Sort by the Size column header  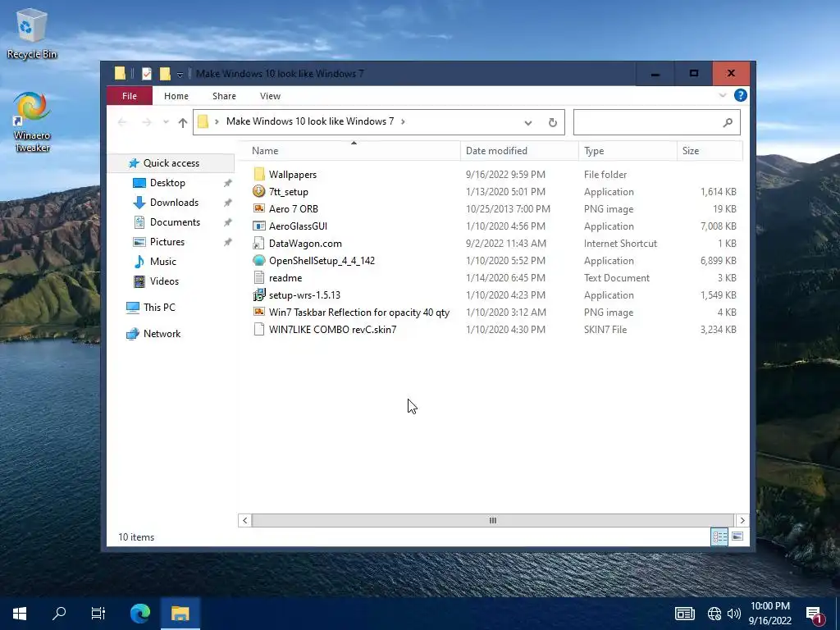pyautogui.click(x=710, y=151)
